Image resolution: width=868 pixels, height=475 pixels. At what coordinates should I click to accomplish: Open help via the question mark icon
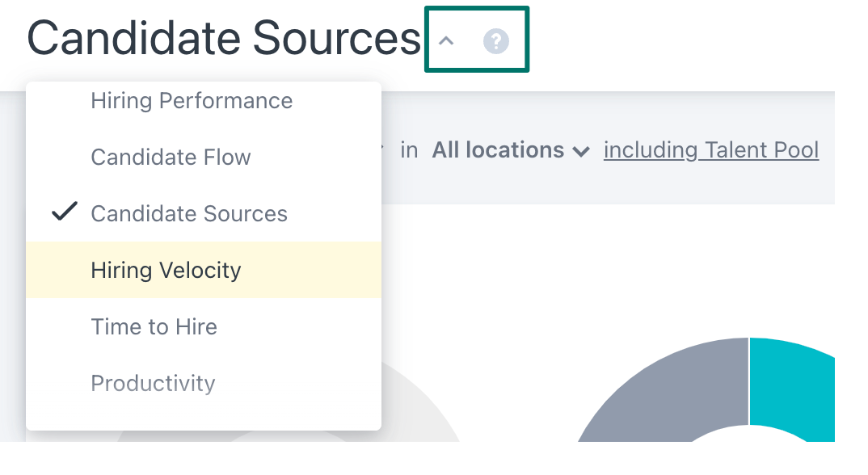(x=496, y=40)
